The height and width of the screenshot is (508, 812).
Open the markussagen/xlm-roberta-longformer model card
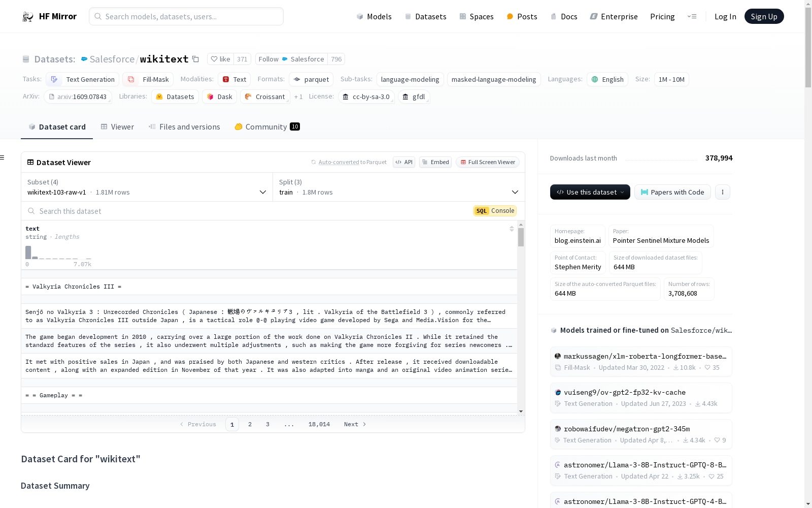[641, 362]
